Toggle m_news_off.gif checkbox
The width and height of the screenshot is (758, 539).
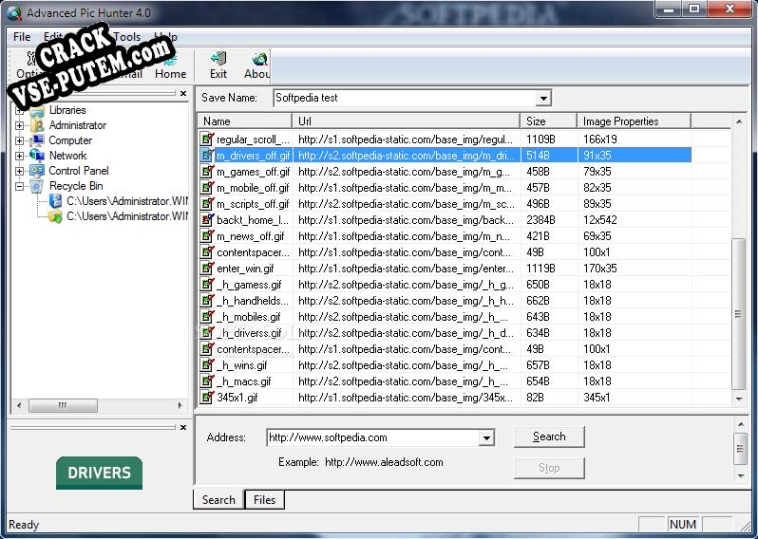click(x=207, y=236)
